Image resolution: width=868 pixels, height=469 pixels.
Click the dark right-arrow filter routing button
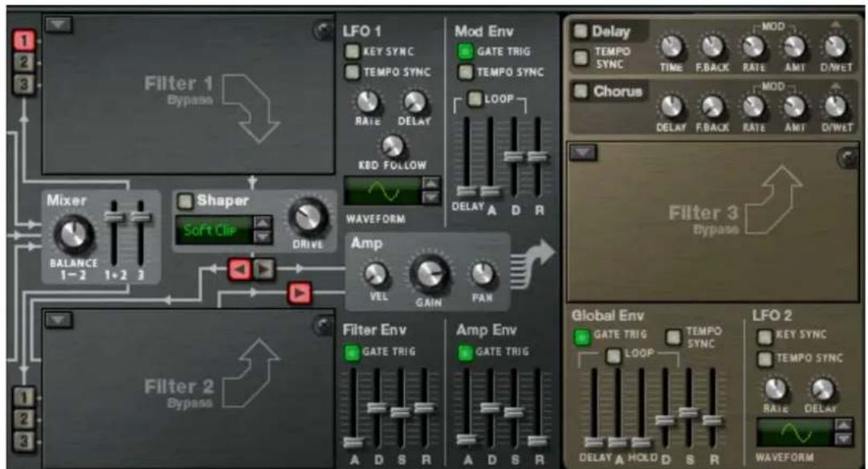click(264, 270)
